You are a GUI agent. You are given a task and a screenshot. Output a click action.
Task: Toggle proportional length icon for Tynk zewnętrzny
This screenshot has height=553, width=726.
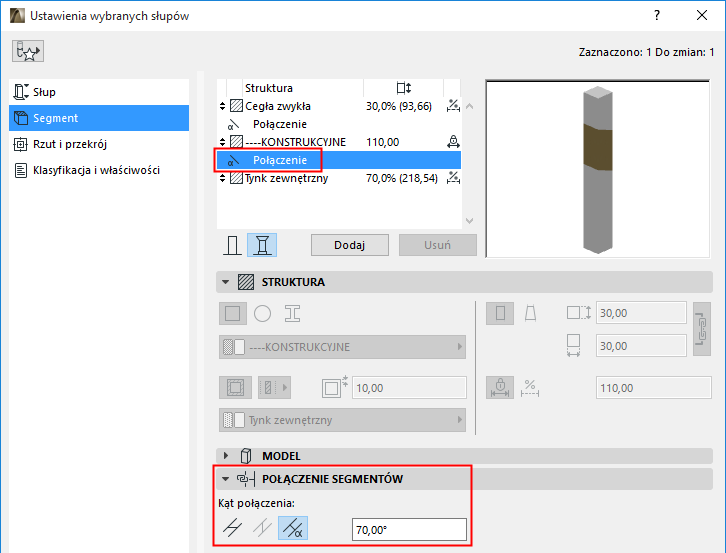tap(453, 178)
